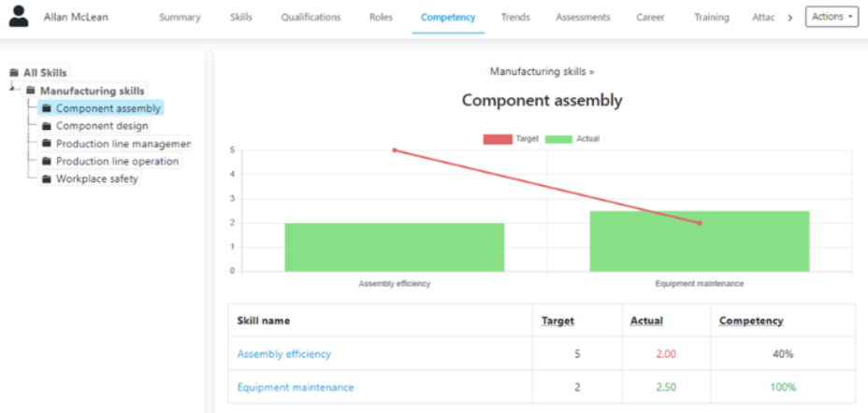Open the Qualifications tab
868x413 pixels.
[311, 18]
